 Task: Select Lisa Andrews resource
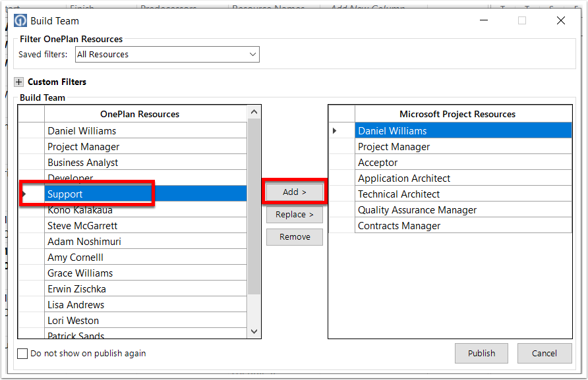tap(146, 304)
